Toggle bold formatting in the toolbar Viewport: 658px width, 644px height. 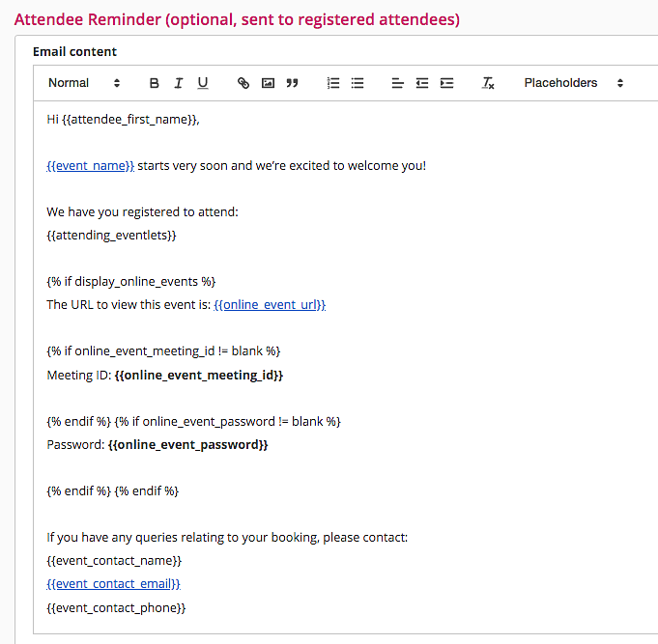154,83
